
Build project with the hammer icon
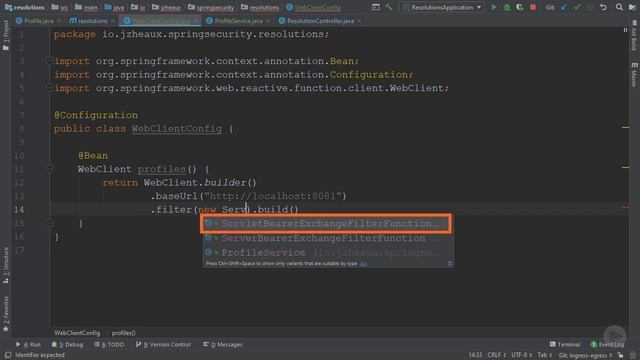389,7
